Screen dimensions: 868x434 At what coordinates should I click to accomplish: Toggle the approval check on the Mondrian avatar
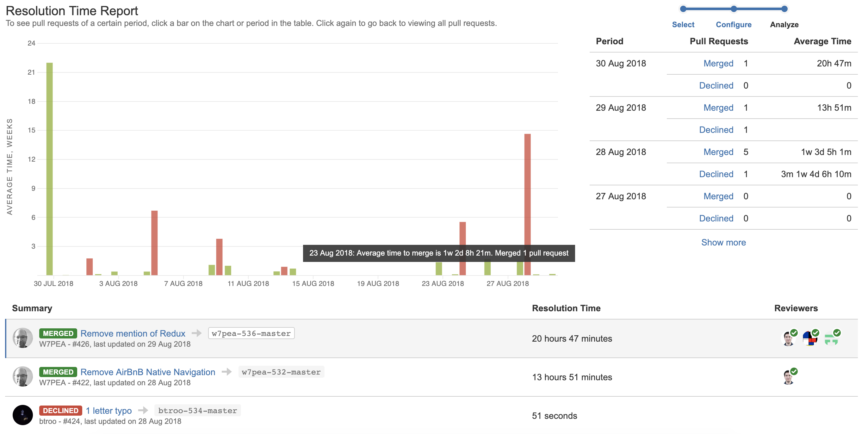pyautogui.click(x=816, y=332)
